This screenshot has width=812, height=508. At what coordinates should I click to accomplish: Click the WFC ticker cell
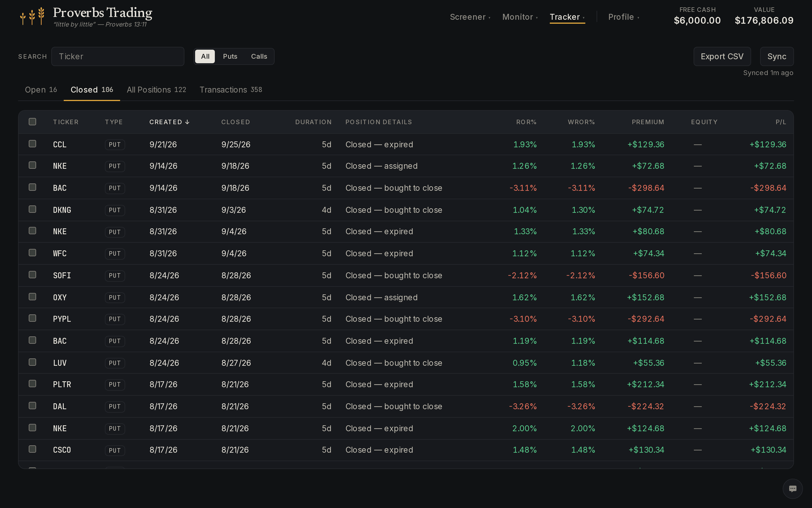pyautogui.click(x=60, y=253)
